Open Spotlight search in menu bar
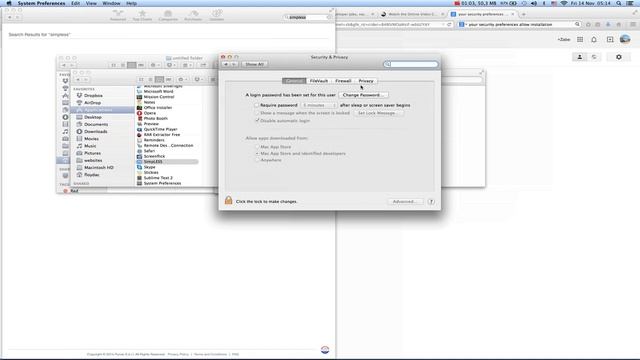 619,3
